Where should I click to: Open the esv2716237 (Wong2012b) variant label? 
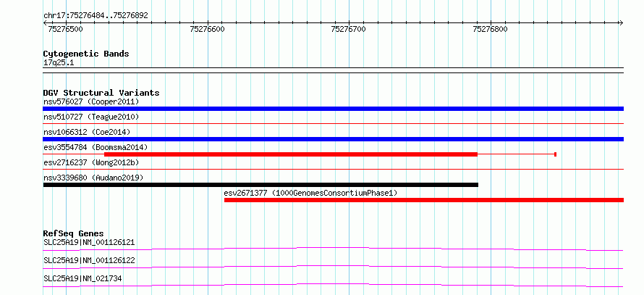click(91, 162)
